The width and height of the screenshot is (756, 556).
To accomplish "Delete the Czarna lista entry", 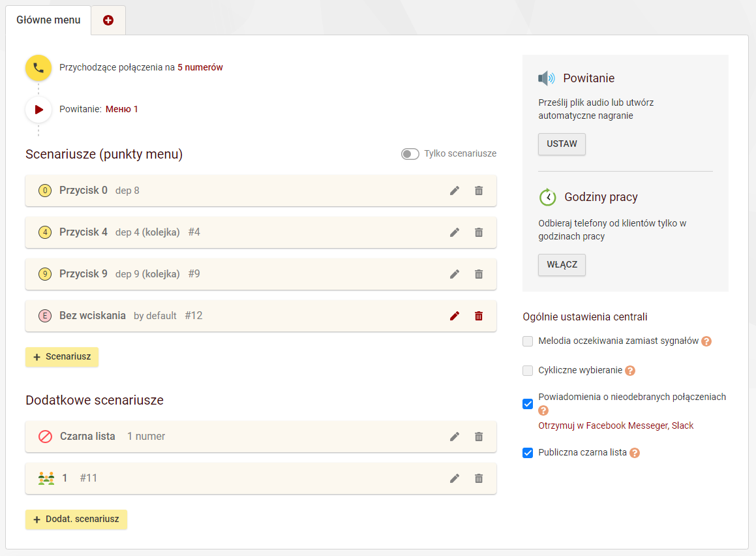I will [x=479, y=437].
